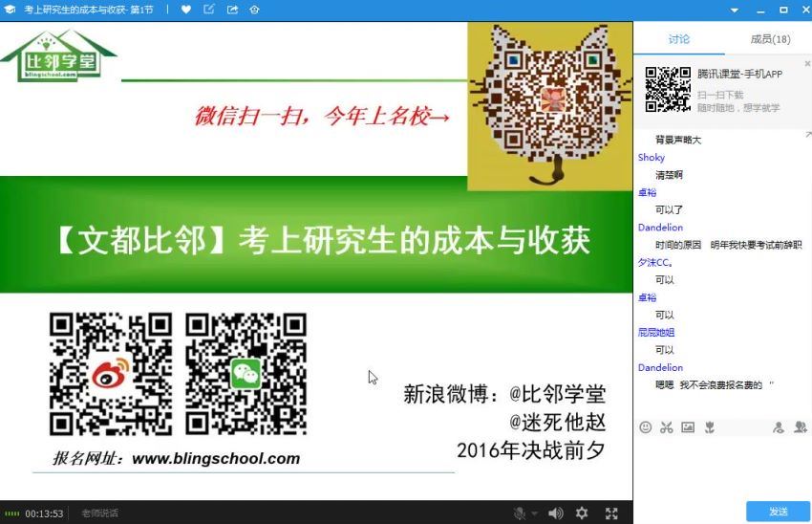Click the www.blingschool.com URL on slide
Image resolution: width=812 pixels, height=524 pixels.
coord(216,459)
